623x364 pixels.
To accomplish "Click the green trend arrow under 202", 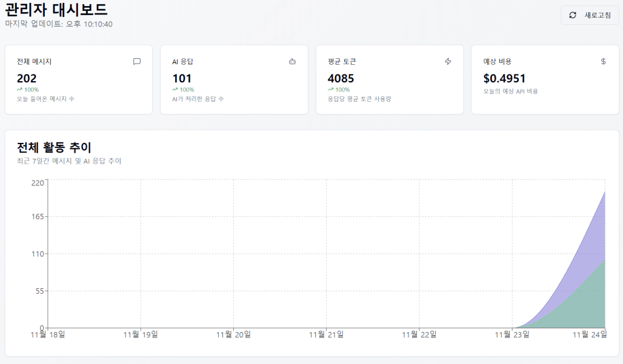I will point(19,89).
